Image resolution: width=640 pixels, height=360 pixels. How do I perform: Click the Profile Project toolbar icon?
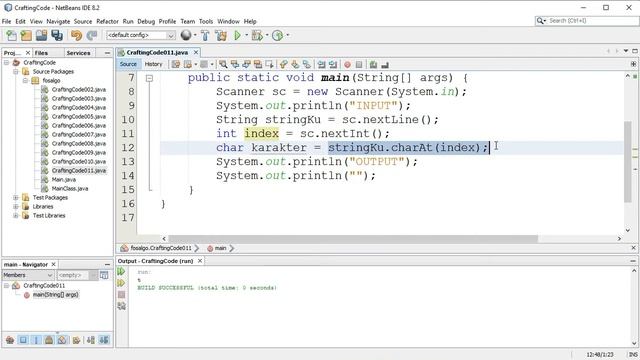[278, 36]
